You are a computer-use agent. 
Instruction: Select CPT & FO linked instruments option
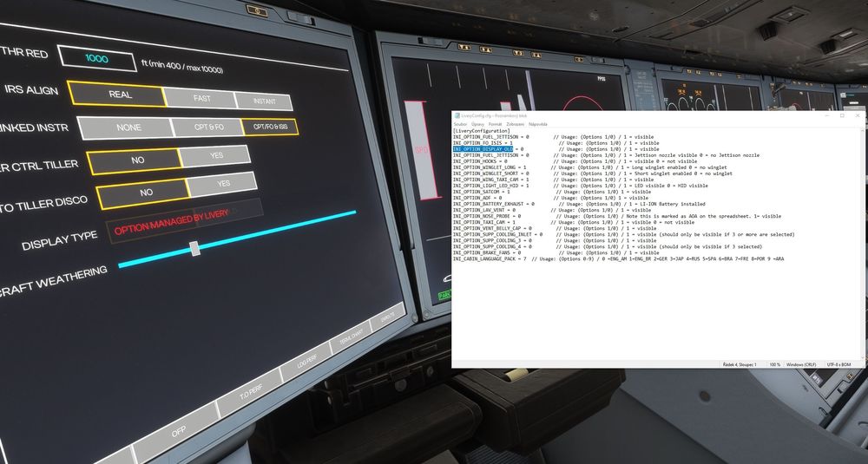(x=207, y=127)
